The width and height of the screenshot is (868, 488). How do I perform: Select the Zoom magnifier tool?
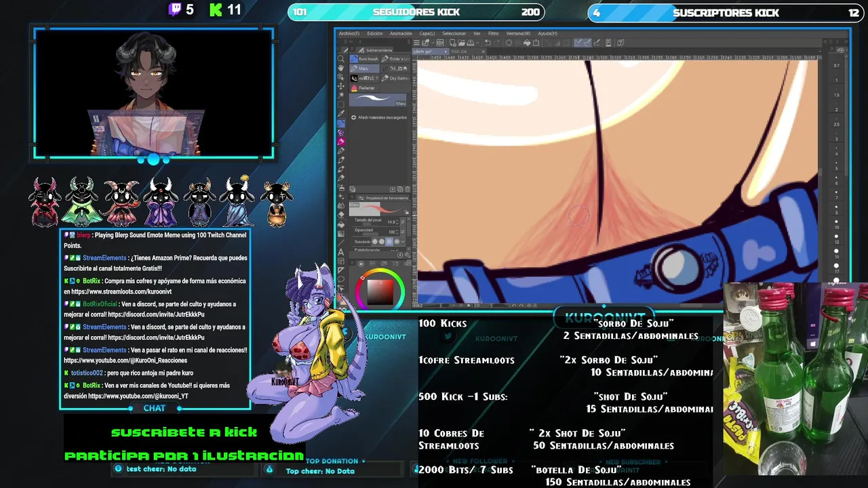pos(340,59)
